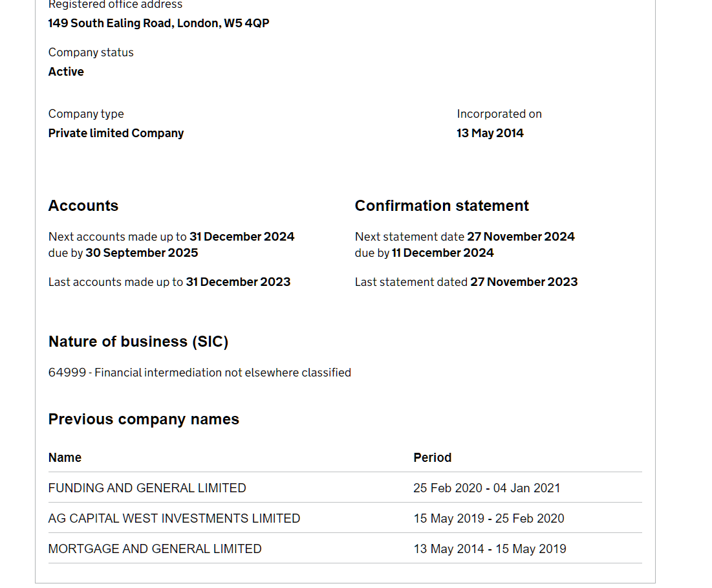Click the Confirmation statement heading
The image size is (712, 588).
coord(442,206)
